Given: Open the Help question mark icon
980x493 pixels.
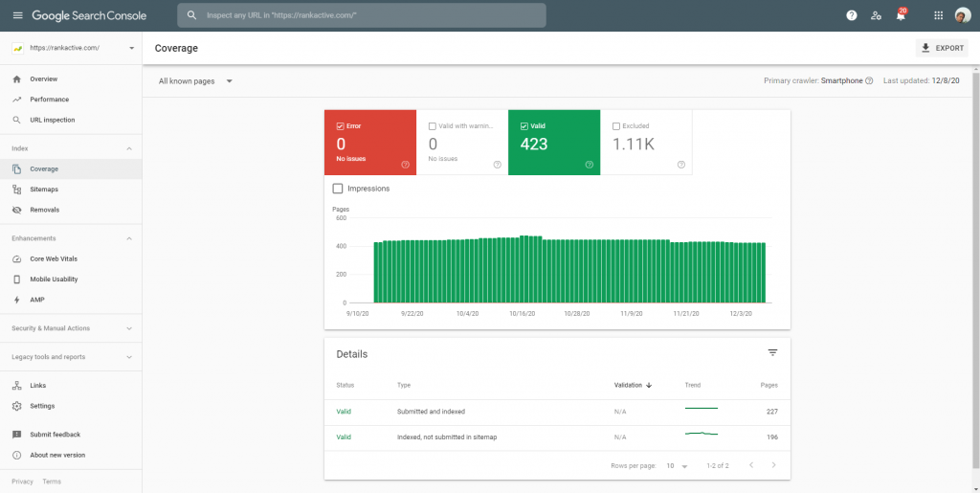Looking at the screenshot, I should [851, 15].
